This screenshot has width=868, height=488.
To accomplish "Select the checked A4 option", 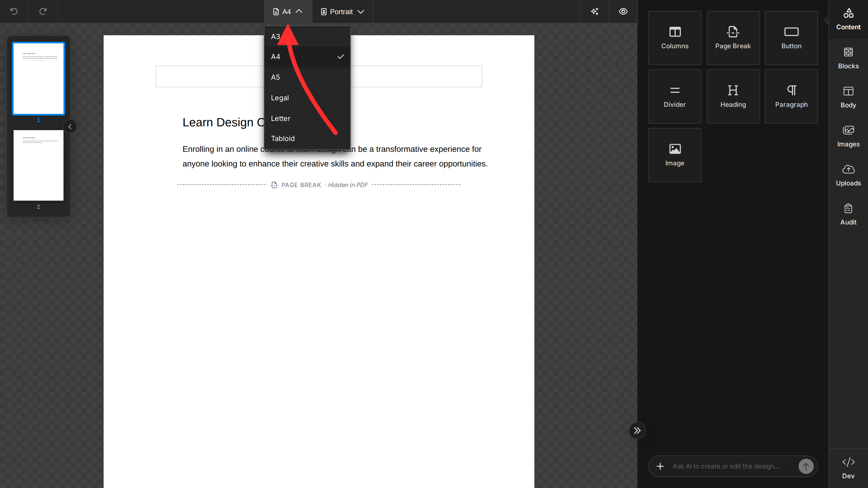I will tap(307, 57).
